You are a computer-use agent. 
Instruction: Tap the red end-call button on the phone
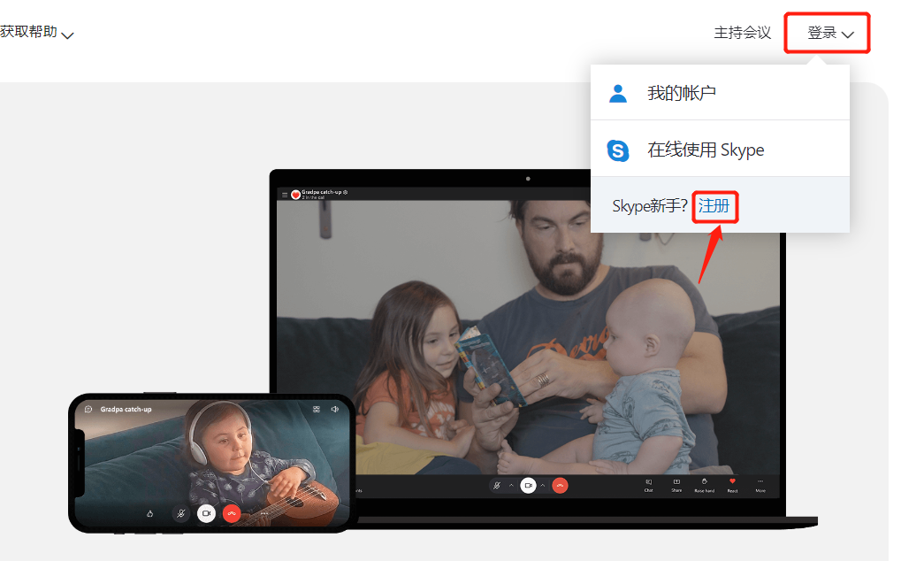(x=232, y=513)
